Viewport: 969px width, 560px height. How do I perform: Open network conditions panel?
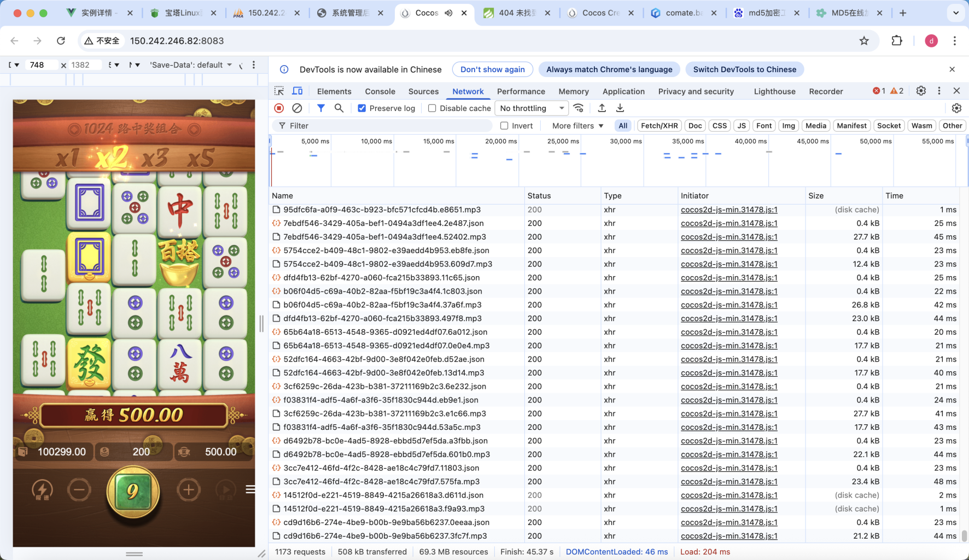point(579,108)
